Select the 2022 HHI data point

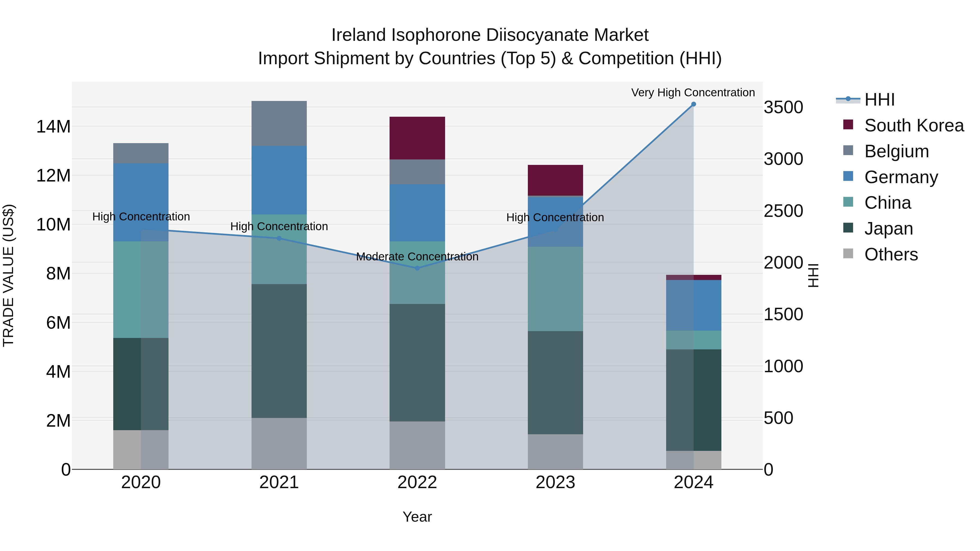[417, 268]
